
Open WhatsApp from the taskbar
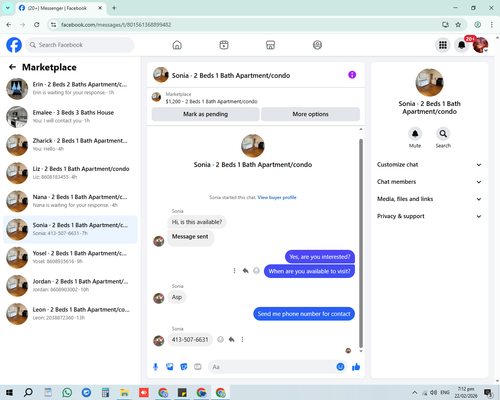pyautogui.click(x=67, y=392)
